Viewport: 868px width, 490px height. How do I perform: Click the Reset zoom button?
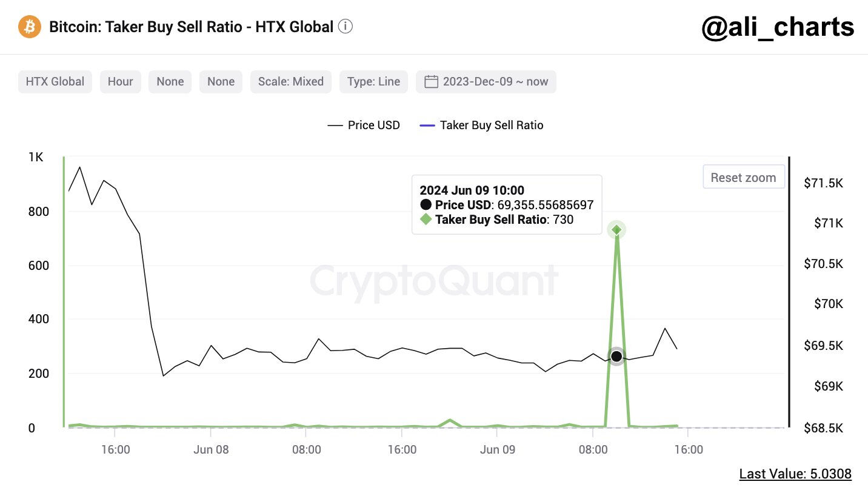click(743, 178)
